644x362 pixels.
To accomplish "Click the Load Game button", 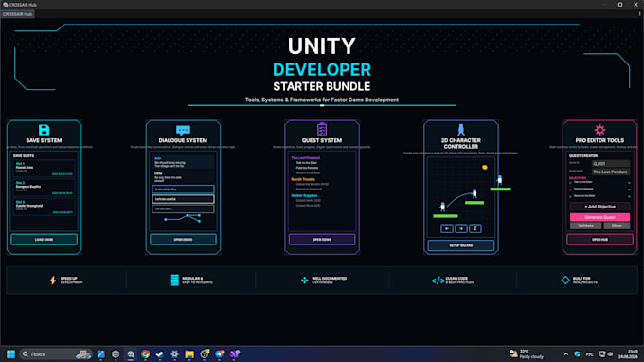I will pos(44,240).
